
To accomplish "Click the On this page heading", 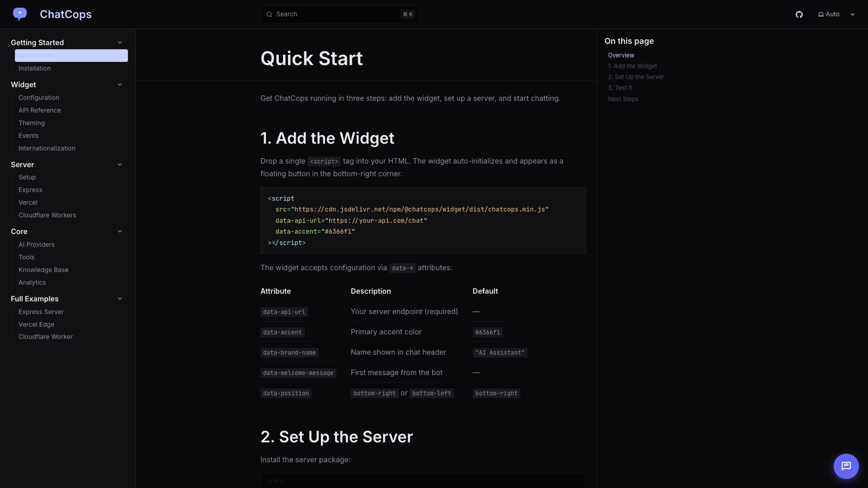I will tap(629, 41).
